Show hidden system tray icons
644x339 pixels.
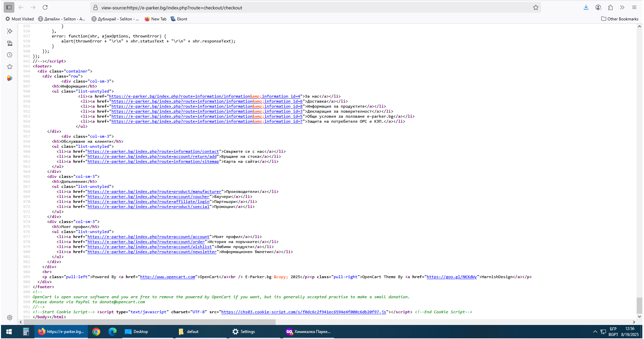[595, 332]
